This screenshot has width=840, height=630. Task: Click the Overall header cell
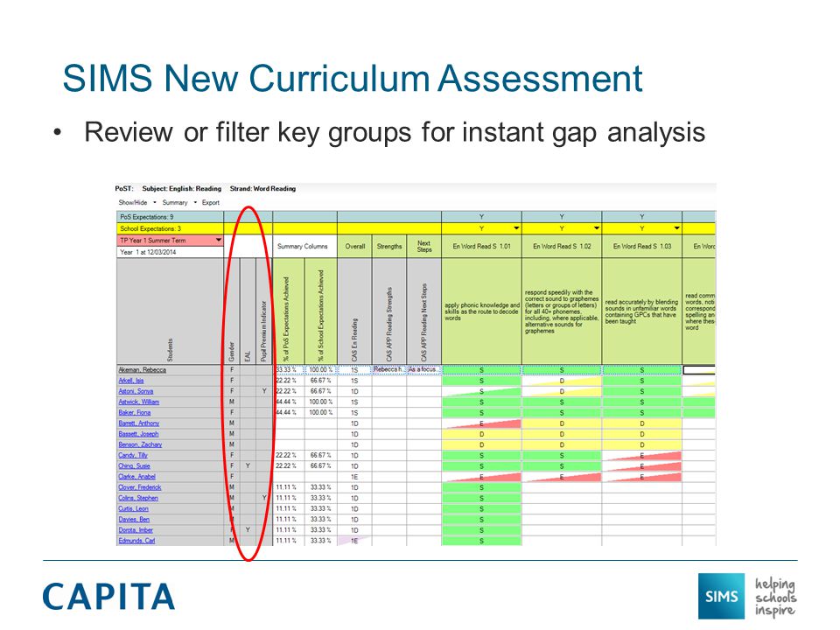tap(354, 247)
